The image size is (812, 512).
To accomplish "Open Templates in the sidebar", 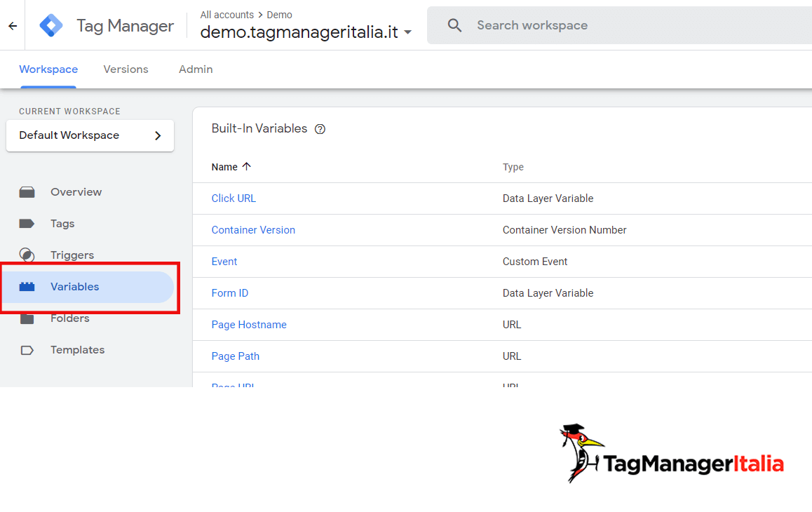I will pyautogui.click(x=78, y=350).
